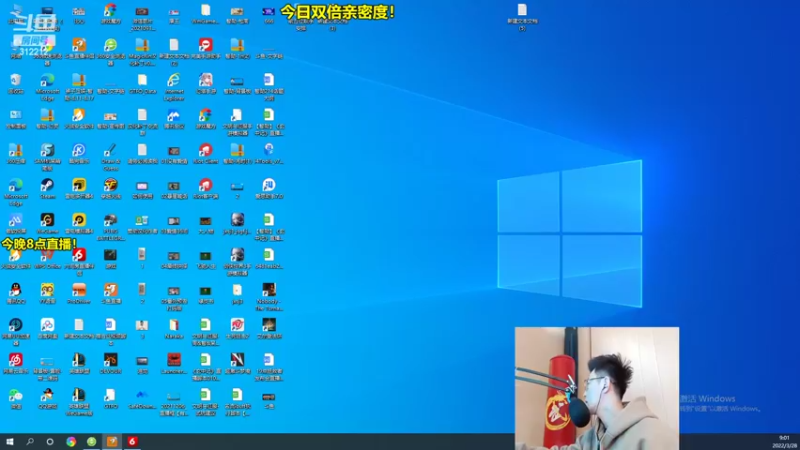Open Cortana circle on the taskbar

(49, 441)
